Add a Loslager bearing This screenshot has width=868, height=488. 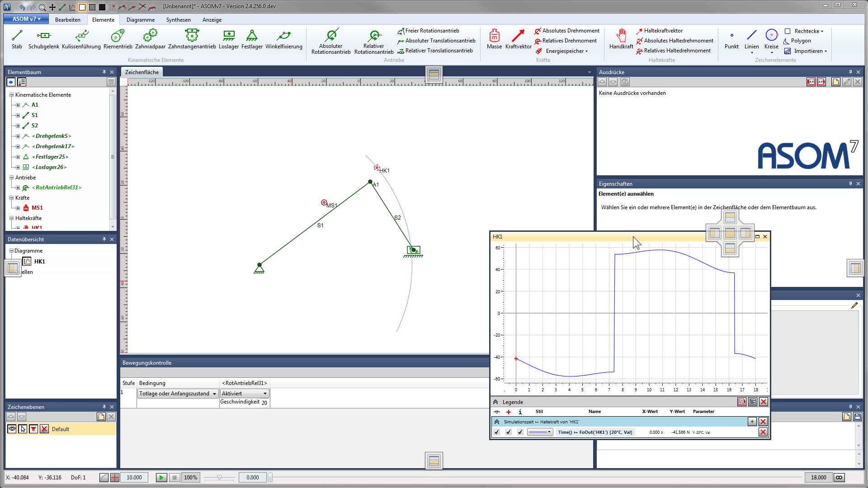tap(229, 39)
